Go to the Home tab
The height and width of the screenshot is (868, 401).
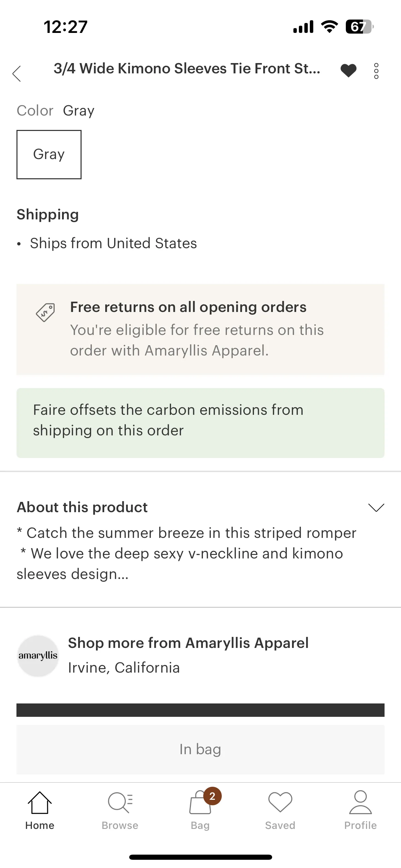tap(40, 810)
